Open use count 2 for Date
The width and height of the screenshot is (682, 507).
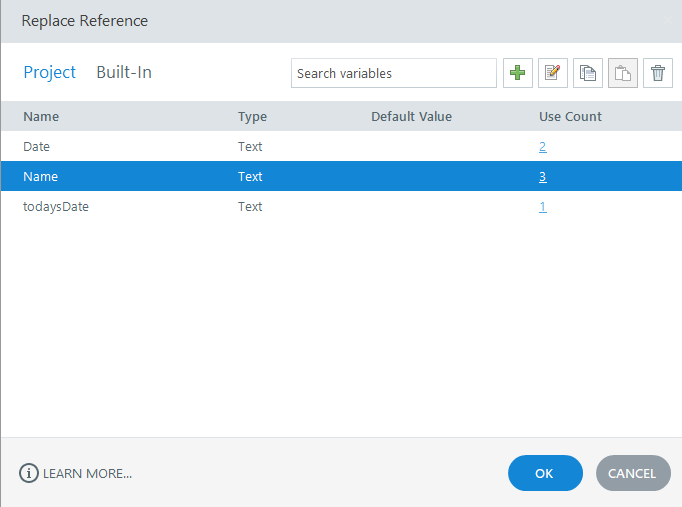(x=542, y=147)
